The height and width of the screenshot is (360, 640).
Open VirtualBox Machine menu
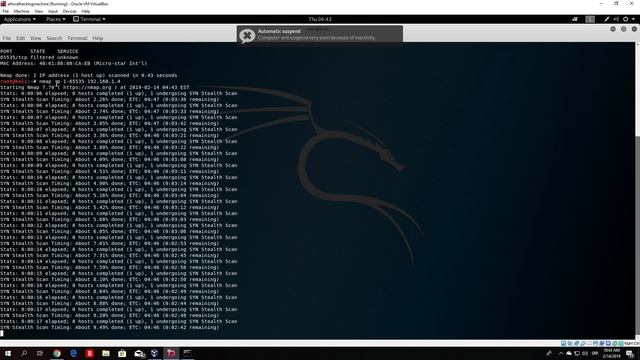click(21, 11)
